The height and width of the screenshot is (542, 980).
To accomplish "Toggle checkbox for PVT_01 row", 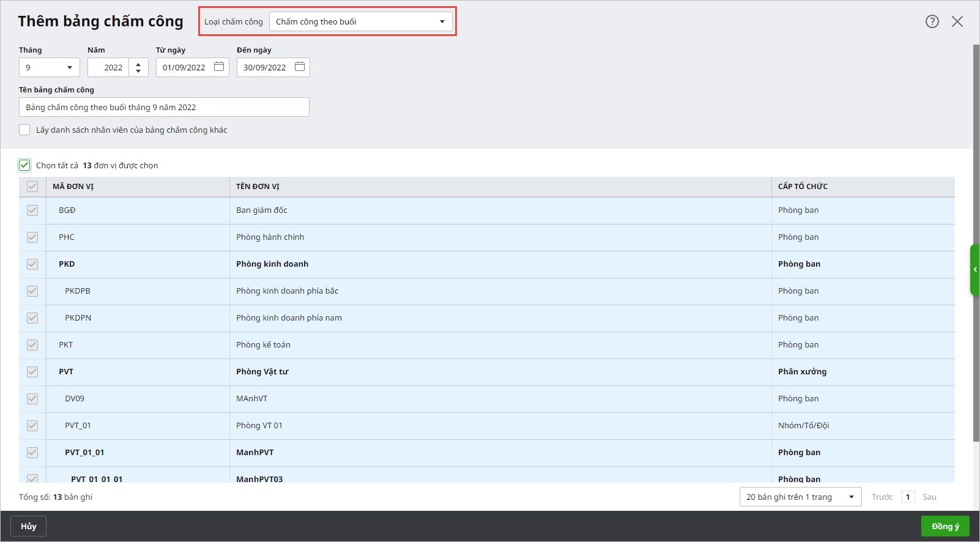I will point(32,426).
